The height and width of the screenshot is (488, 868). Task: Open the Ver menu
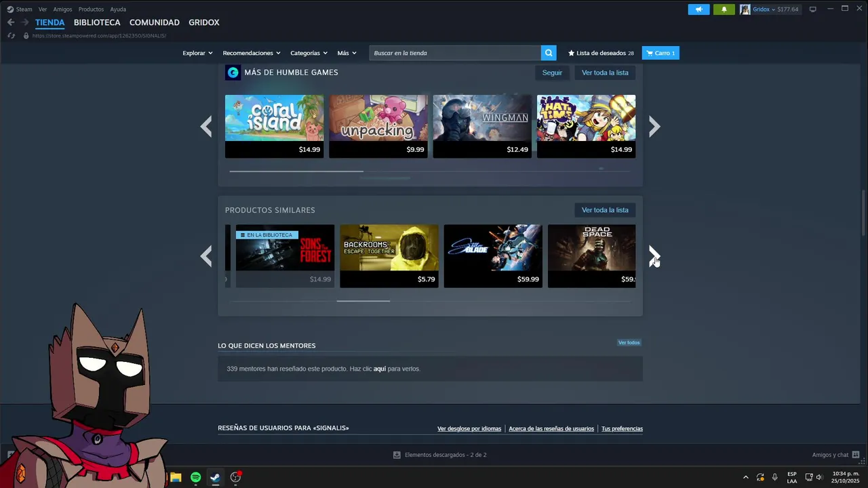click(x=43, y=9)
